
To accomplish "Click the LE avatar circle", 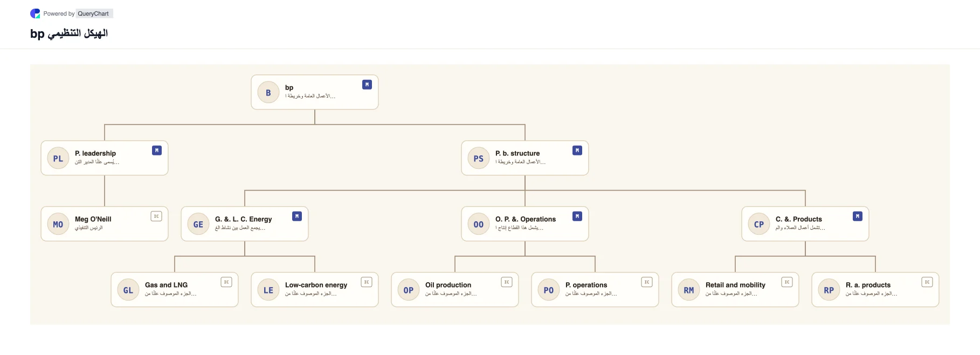I will tap(268, 290).
